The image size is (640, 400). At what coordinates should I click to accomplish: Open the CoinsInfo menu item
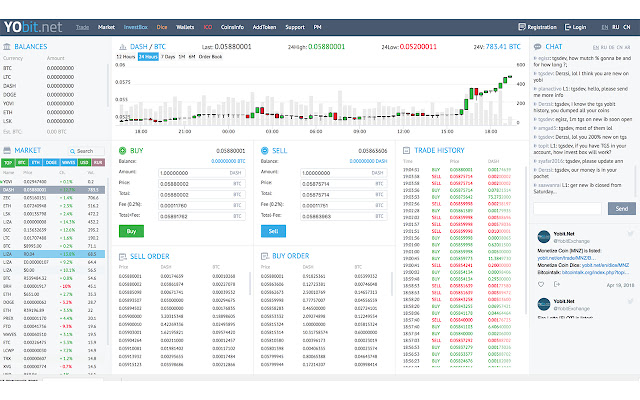pyautogui.click(x=232, y=27)
